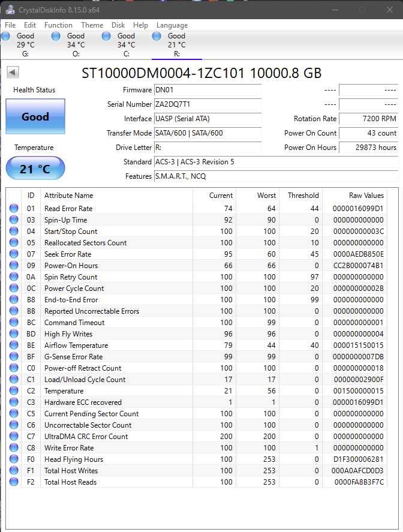Click raw value 0000AEDB850E
Screen dimensions: 403x532
pyautogui.click(x=358, y=254)
